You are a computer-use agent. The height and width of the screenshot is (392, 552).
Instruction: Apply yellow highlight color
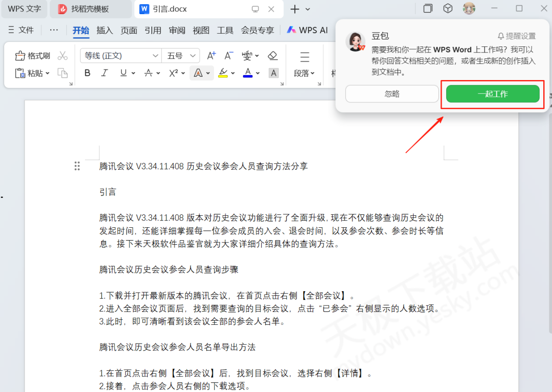pos(223,73)
